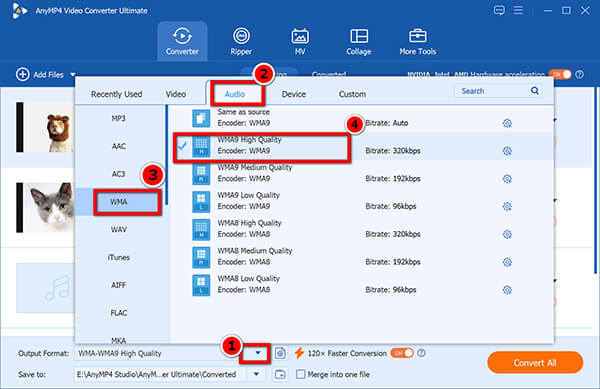Choose WMA8 Medium Quality preset icon
The width and height of the screenshot is (600, 389).
point(201,257)
